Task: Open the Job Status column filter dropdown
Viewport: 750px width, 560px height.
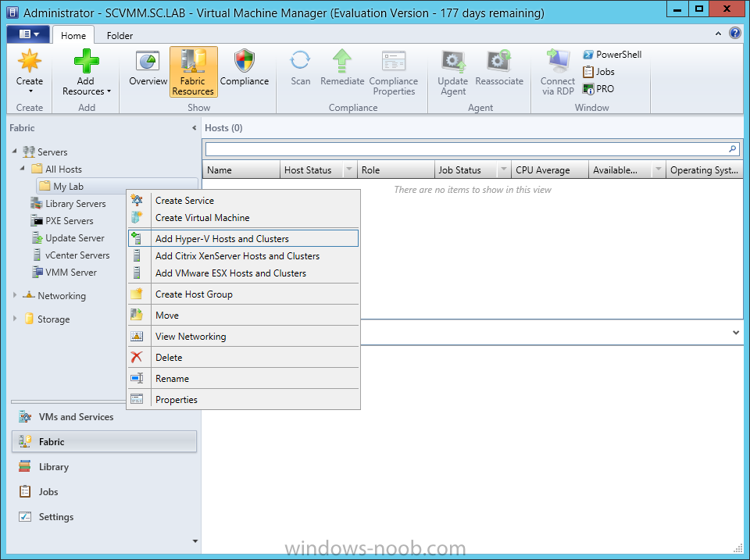Action: 504,169
